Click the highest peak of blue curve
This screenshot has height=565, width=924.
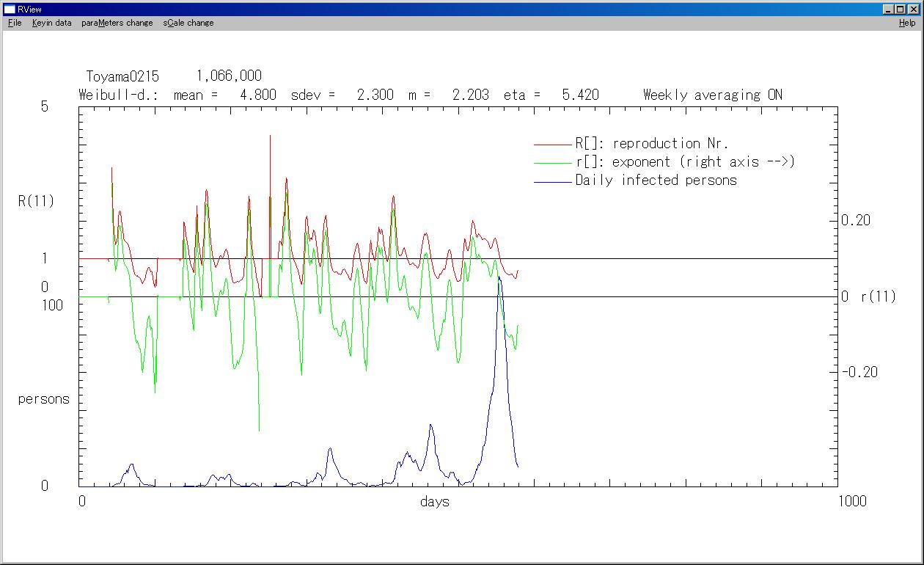499,277
